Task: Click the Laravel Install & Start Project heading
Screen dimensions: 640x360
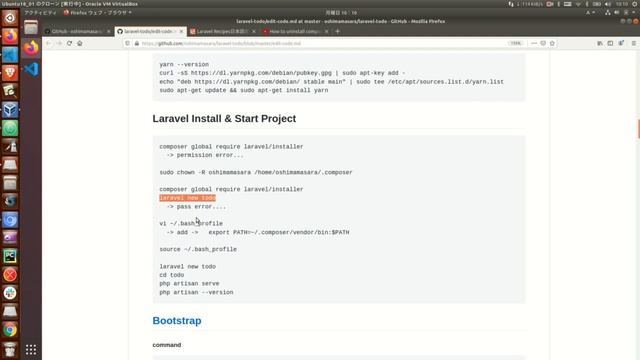Action: tap(224, 119)
